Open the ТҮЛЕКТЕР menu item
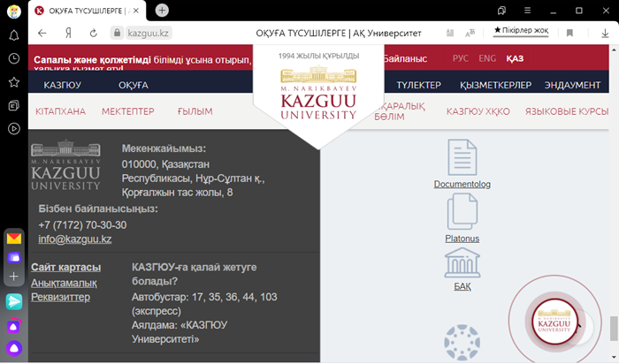 [x=418, y=85]
